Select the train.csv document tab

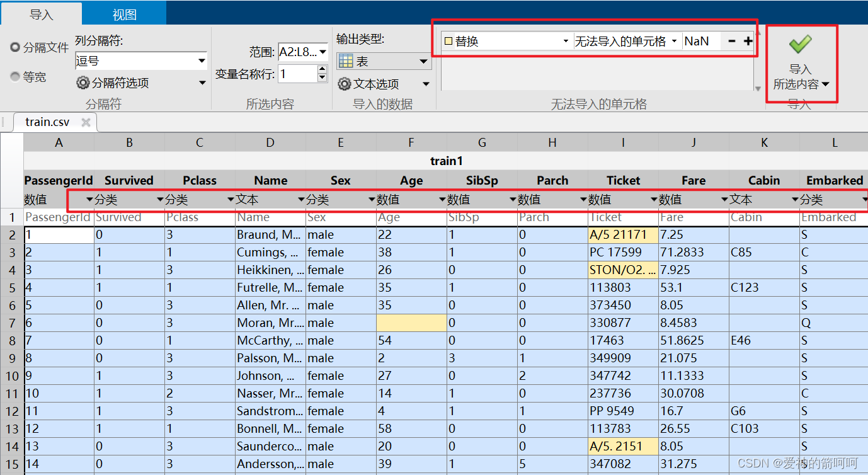47,122
